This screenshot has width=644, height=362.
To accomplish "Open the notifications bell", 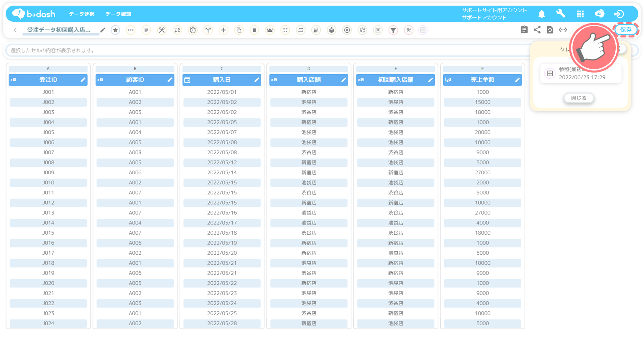I will point(541,14).
